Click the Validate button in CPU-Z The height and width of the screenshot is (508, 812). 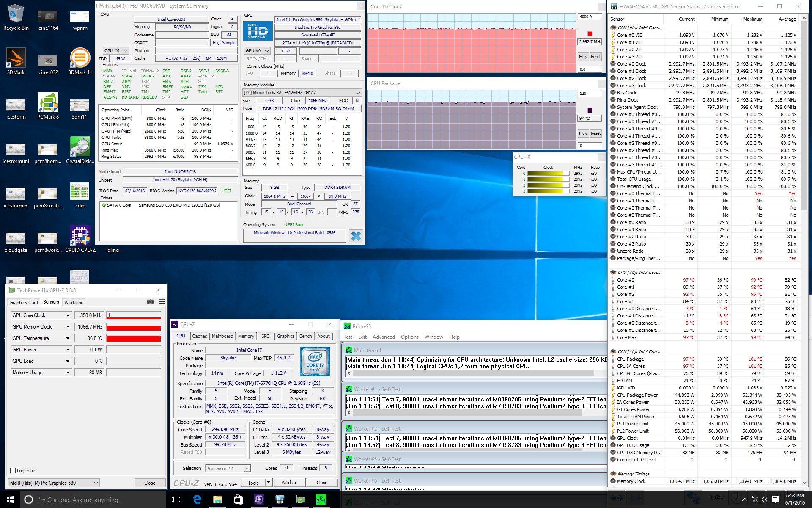pos(289,483)
